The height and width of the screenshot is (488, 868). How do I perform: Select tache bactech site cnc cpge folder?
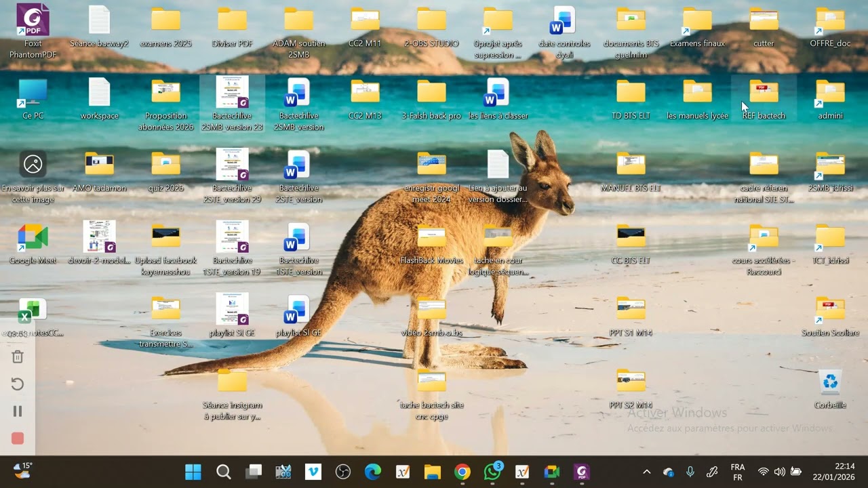tap(431, 394)
